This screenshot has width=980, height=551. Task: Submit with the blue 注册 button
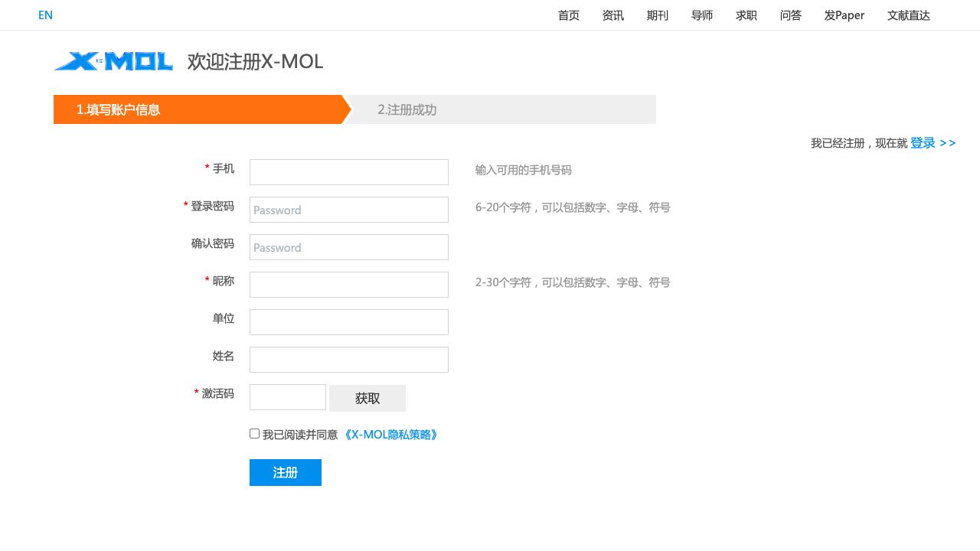tap(286, 473)
